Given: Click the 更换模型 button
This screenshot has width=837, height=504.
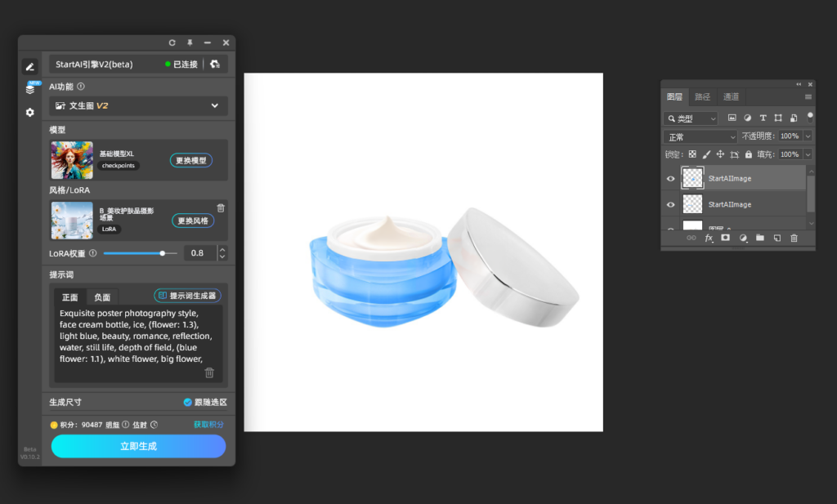Looking at the screenshot, I should point(191,161).
